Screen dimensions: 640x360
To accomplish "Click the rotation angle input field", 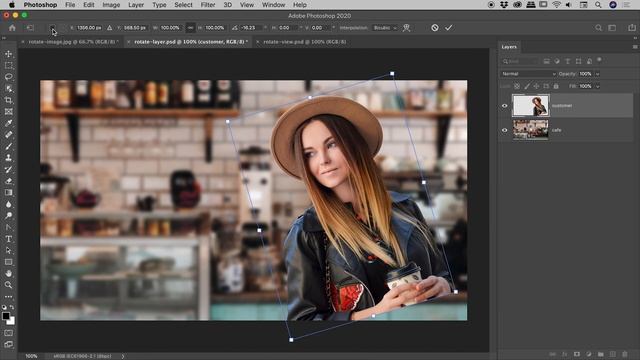I will [x=251, y=28].
